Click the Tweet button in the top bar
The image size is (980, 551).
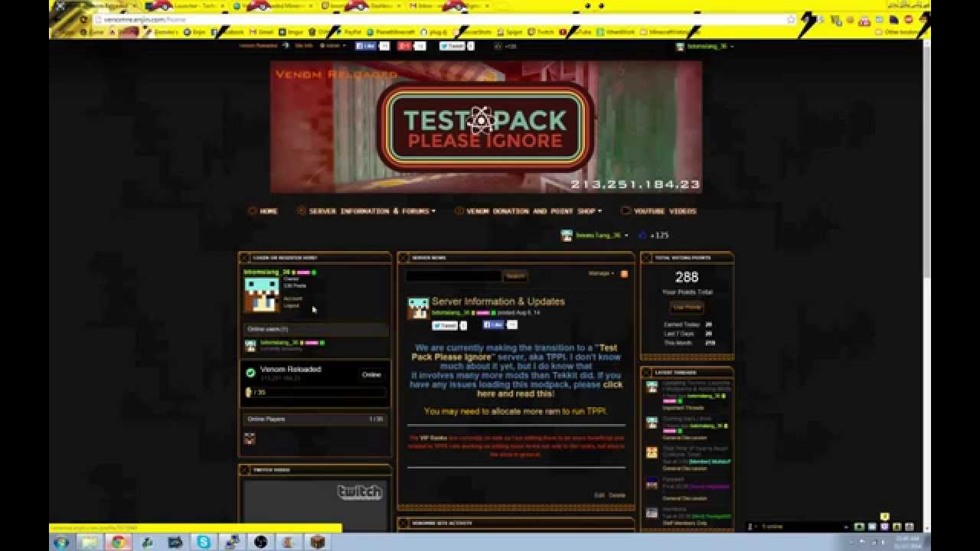click(452, 46)
